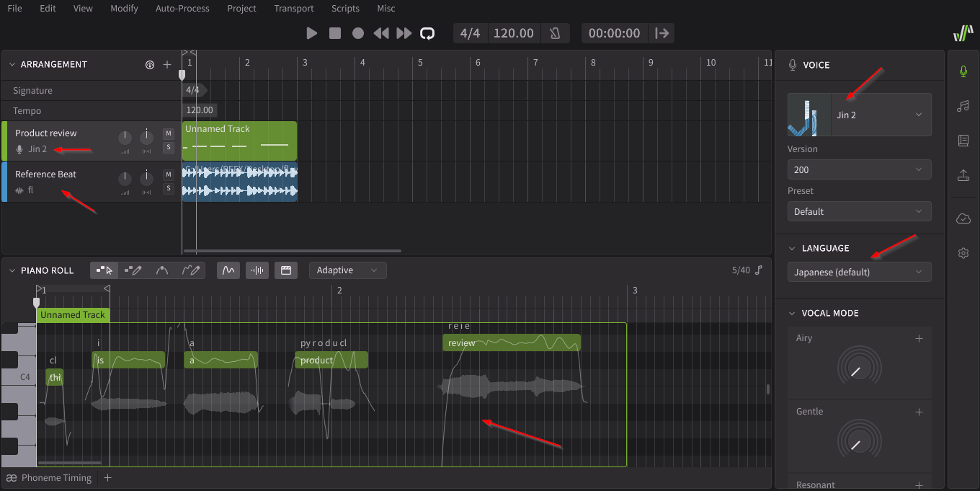
Task: Rewind using the transport rewind icon
Action: (x=381, y=33)
